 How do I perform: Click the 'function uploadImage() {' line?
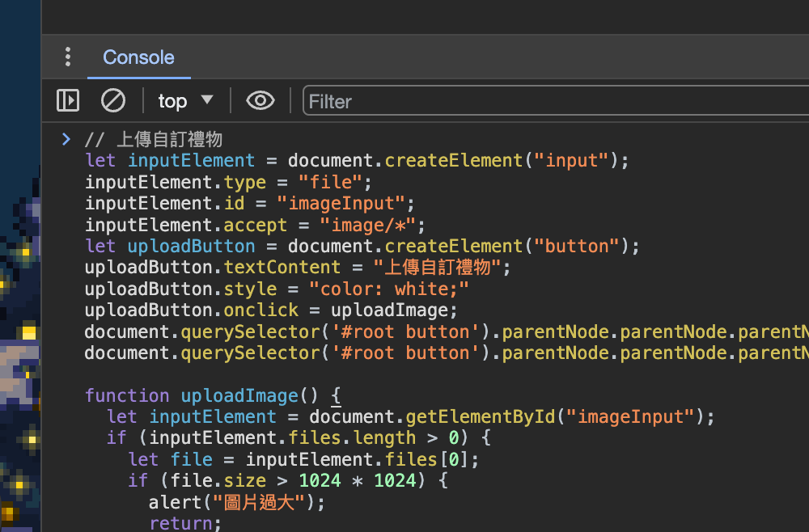pyautogui.click(x=213, y=396)
